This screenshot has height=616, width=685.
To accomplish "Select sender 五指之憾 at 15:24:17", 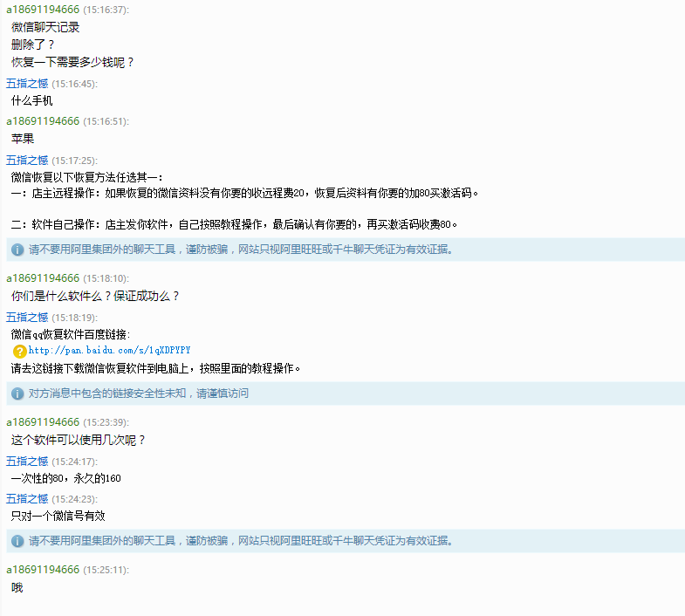I will [27, 461].
